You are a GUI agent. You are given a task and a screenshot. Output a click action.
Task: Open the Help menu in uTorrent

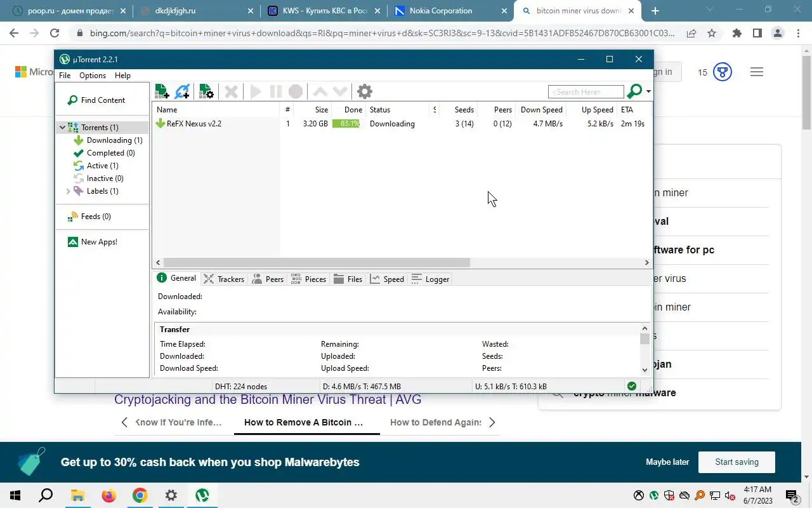tap(122, 75)
